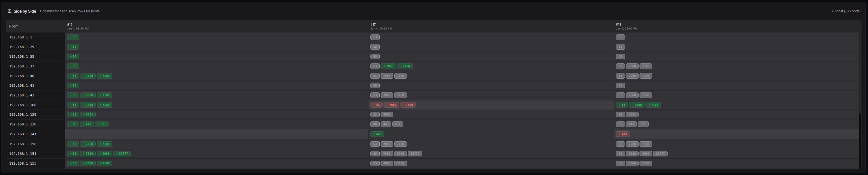868x175 pixels.
Task: Click the Side by Side panel icon
Action: (10, 11)
